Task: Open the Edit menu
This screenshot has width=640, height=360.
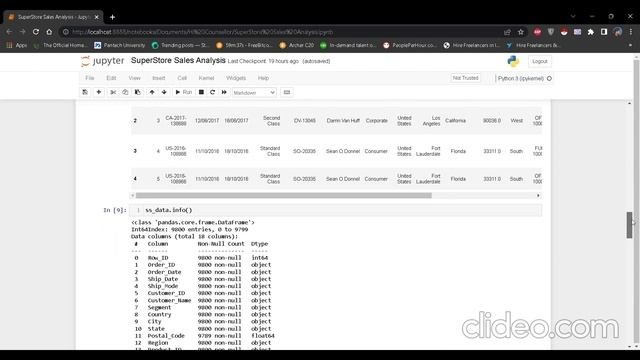Action: [111, 78]
